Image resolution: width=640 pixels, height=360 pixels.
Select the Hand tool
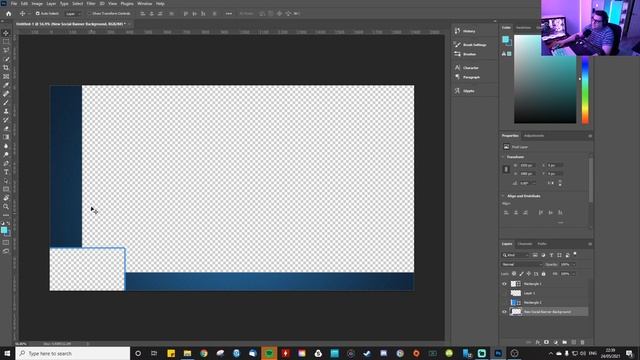tap(6, 198)
